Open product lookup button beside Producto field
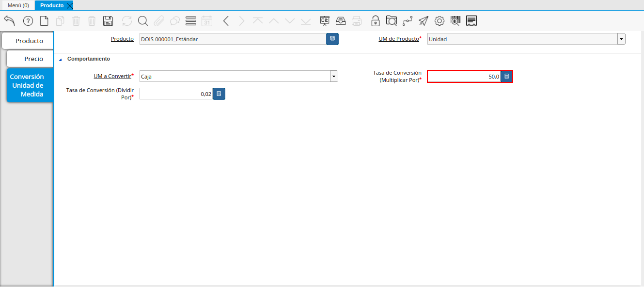Screen dimensions: 644x287 [332, 39]
